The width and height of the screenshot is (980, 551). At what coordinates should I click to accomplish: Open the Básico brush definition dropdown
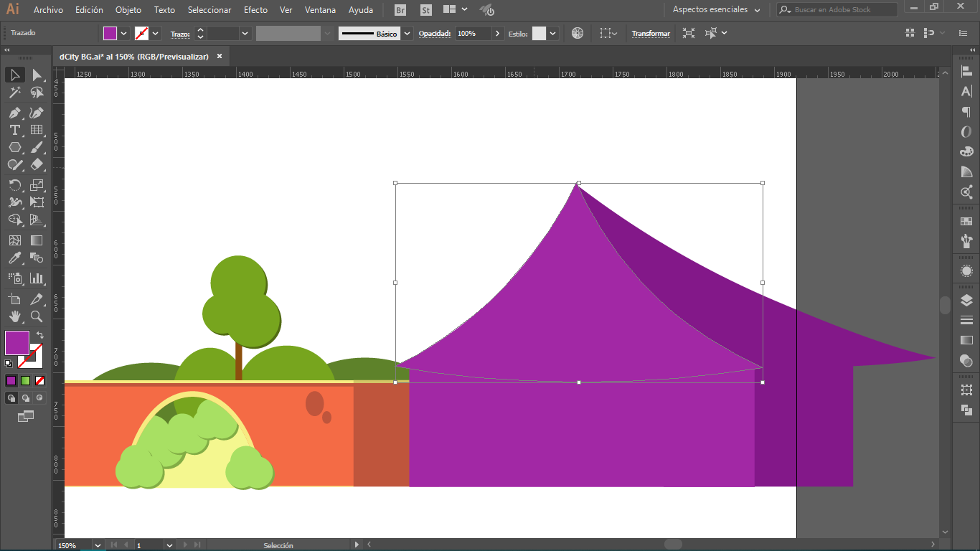407,33
